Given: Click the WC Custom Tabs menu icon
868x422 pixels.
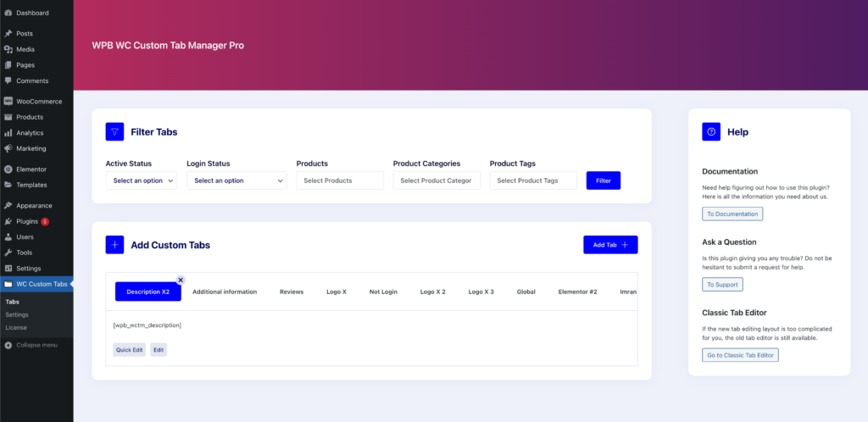Looking at the screenshot, I should click(x=8, y=284).
